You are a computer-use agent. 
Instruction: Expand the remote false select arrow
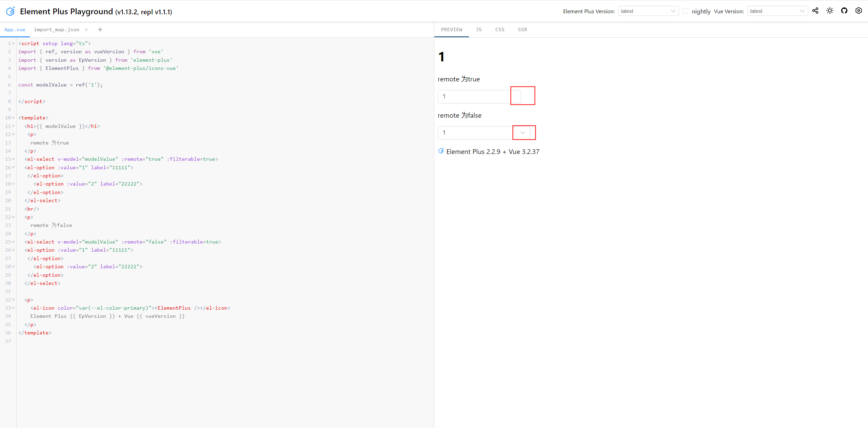click(x=522, y=133)
